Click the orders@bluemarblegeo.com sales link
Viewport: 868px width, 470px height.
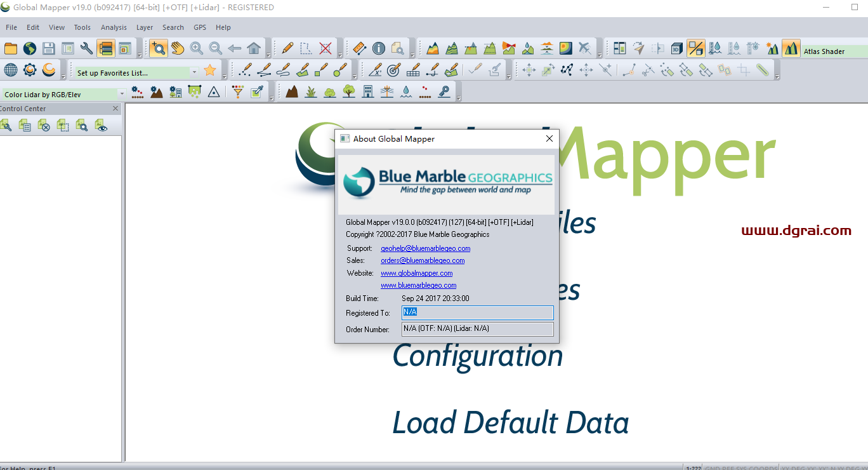click(x=423, y=260)
